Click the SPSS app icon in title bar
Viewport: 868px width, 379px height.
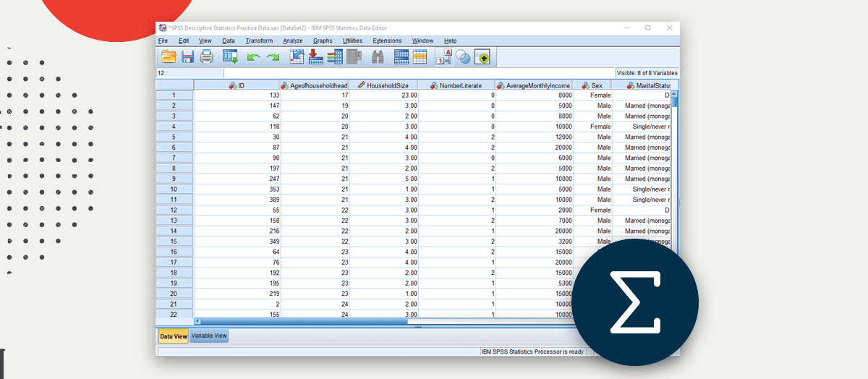pos(163,27)
